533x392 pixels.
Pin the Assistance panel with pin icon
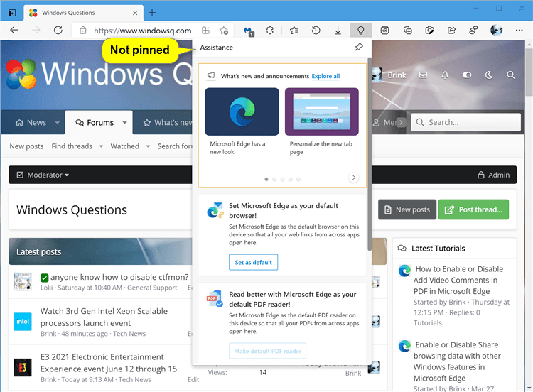coord(359,47)
